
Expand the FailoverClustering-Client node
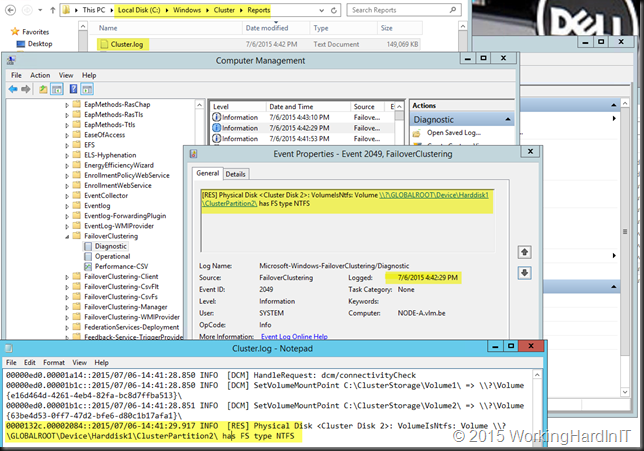[67, 277]
